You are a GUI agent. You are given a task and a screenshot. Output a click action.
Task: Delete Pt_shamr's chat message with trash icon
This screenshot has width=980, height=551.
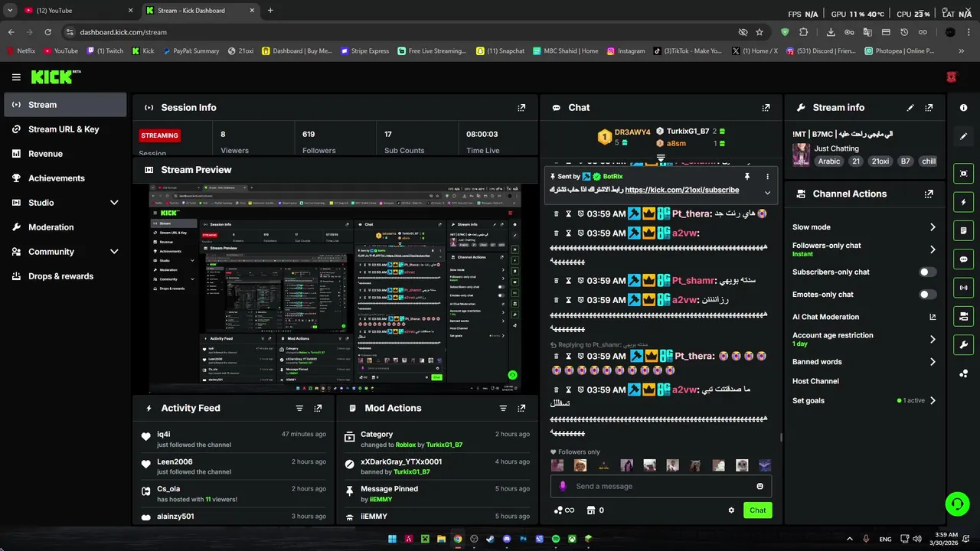click(557, 281)
